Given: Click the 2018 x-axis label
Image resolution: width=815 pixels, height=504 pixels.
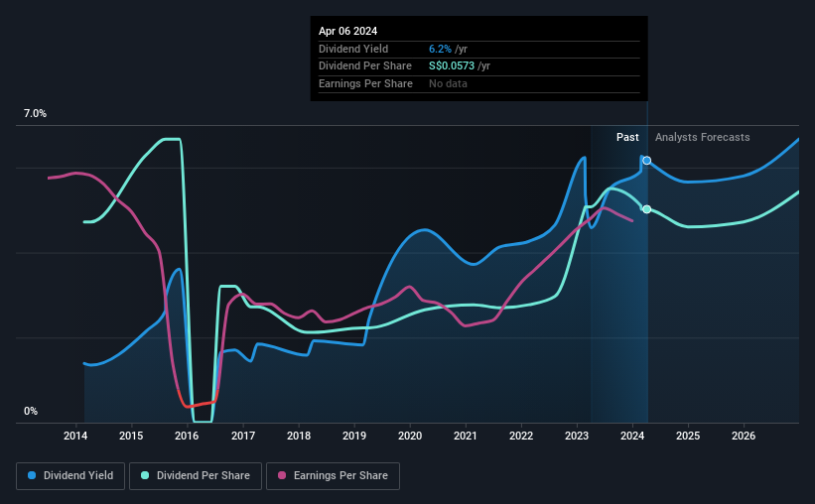Looking at the screenshot, I should (299, 436).
